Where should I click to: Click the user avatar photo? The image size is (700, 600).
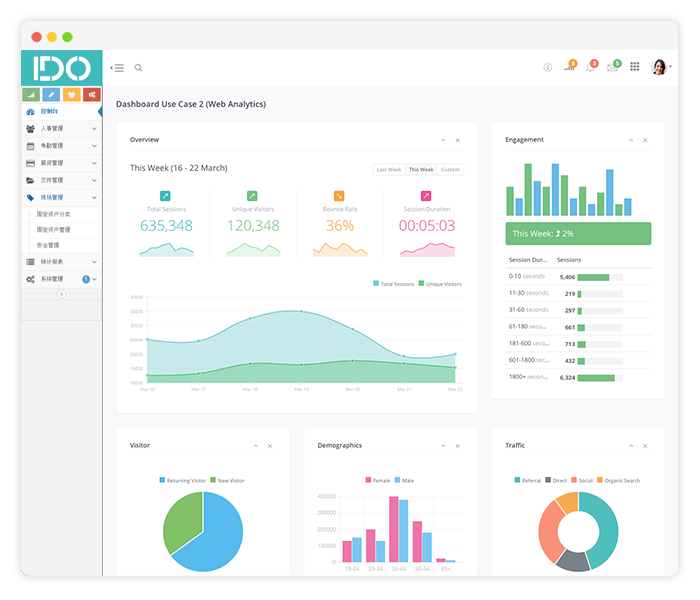[x=659, y=67]
